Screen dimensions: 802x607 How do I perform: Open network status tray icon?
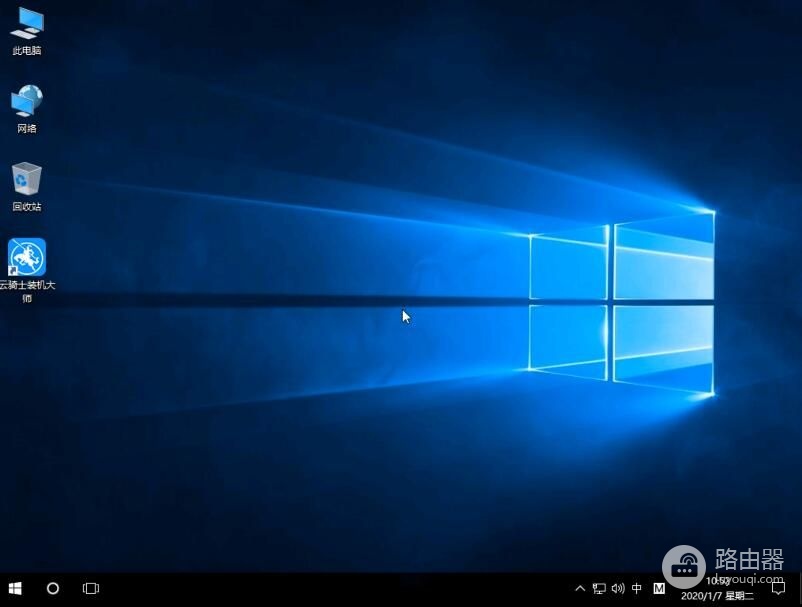point(599,589)
